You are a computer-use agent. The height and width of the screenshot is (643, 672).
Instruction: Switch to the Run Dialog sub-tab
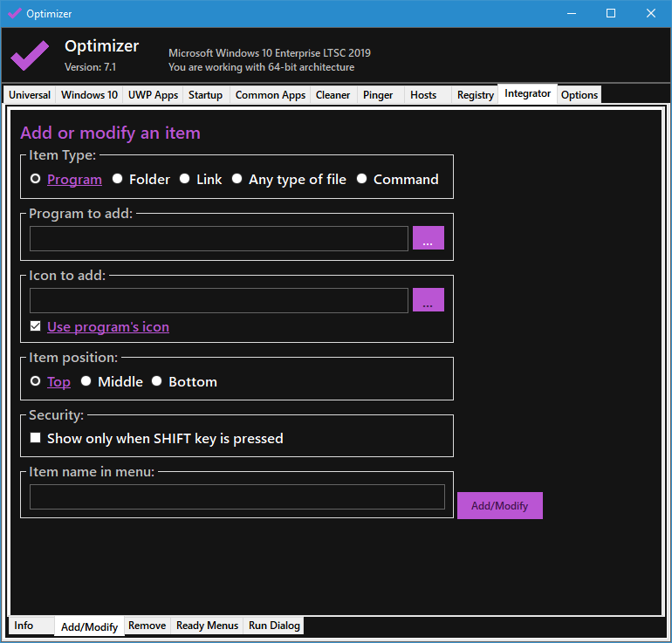click(x=274, y=626)
